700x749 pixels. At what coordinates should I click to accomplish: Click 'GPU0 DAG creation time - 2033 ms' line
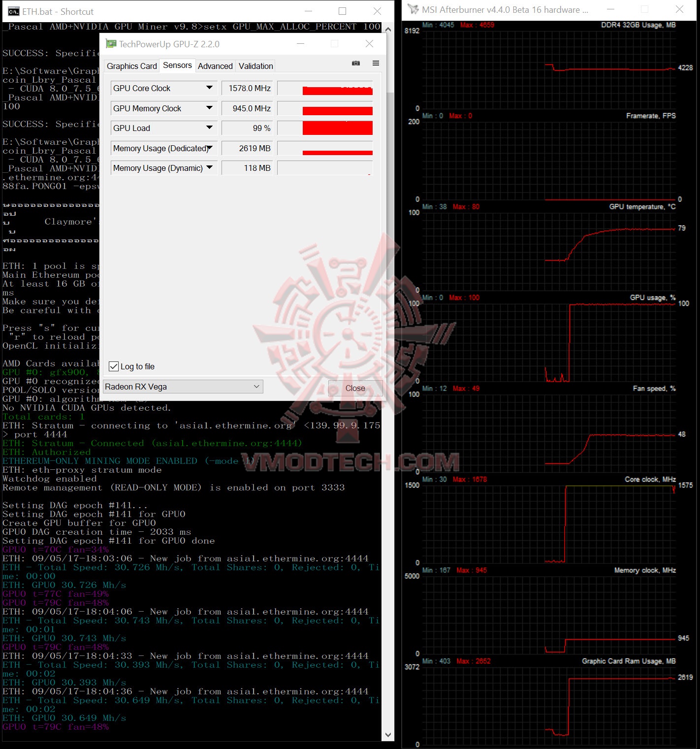97,532
